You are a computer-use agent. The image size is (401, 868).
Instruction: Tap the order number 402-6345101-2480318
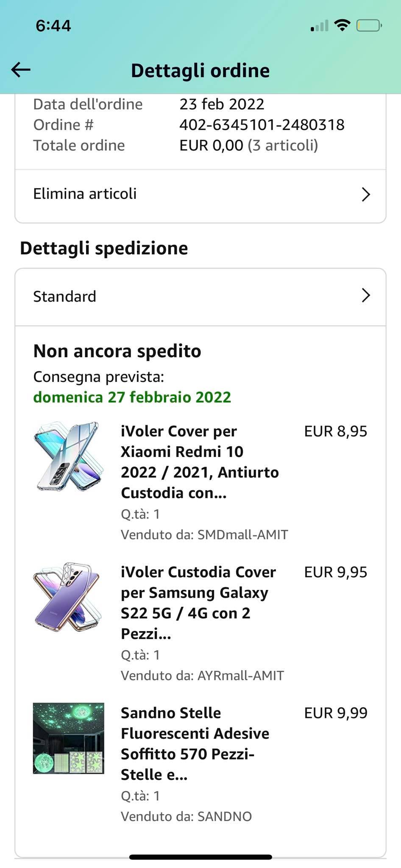pos(262,125)
